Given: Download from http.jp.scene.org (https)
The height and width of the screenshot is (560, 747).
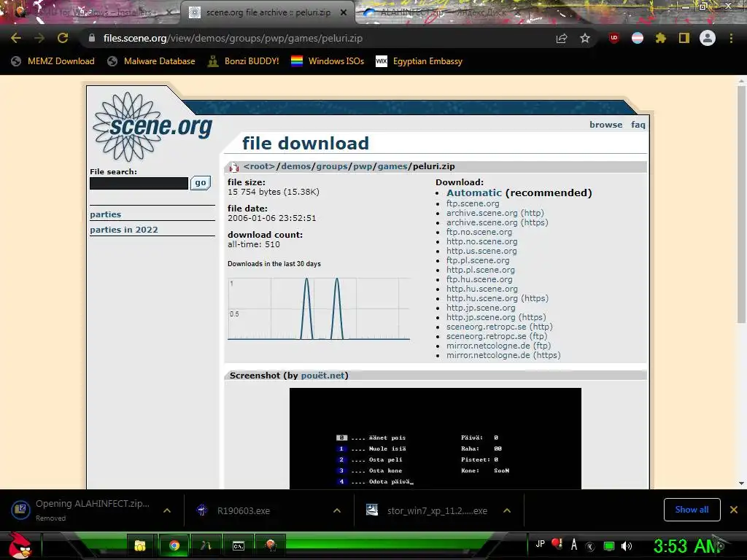Looking at the screenshot, I should click(x=496, y=317).
